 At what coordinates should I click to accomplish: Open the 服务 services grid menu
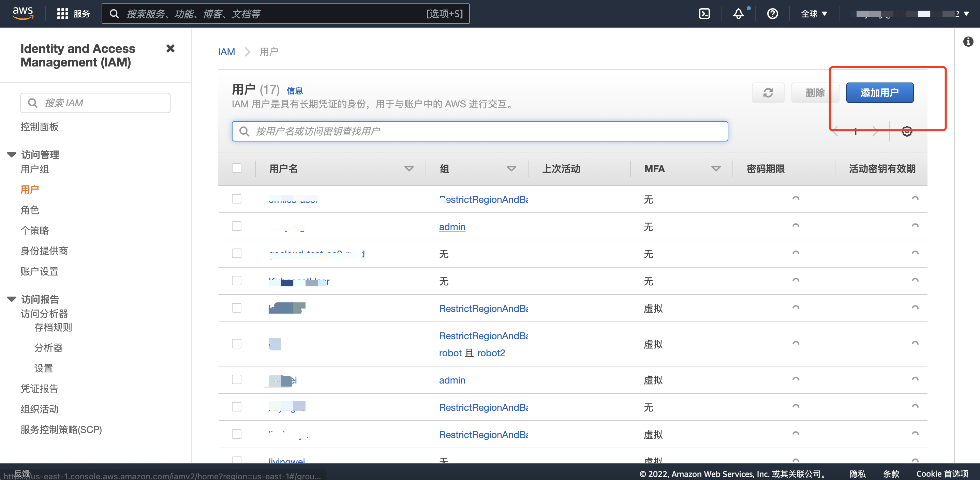[73, 14]
